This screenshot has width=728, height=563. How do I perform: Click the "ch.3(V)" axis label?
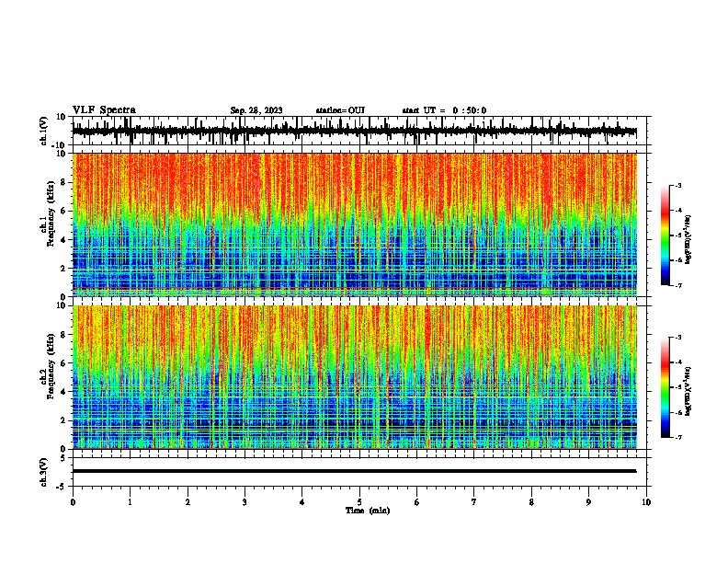tap(44, 472)
